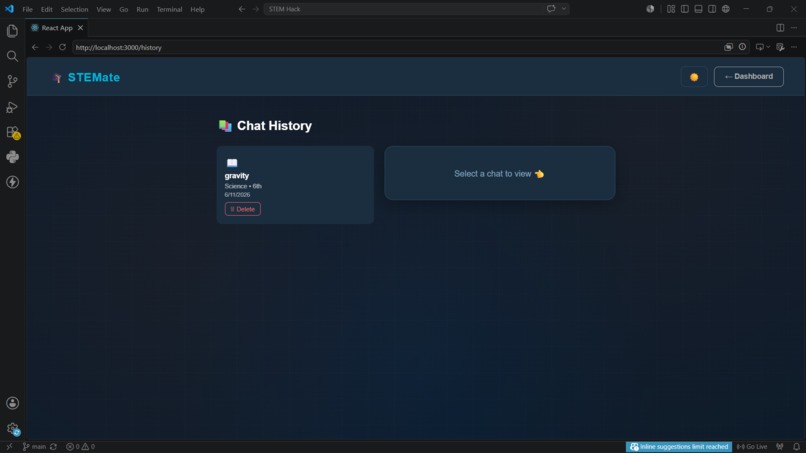
Task: Open the Python extension panel
Action: point(12,157)
